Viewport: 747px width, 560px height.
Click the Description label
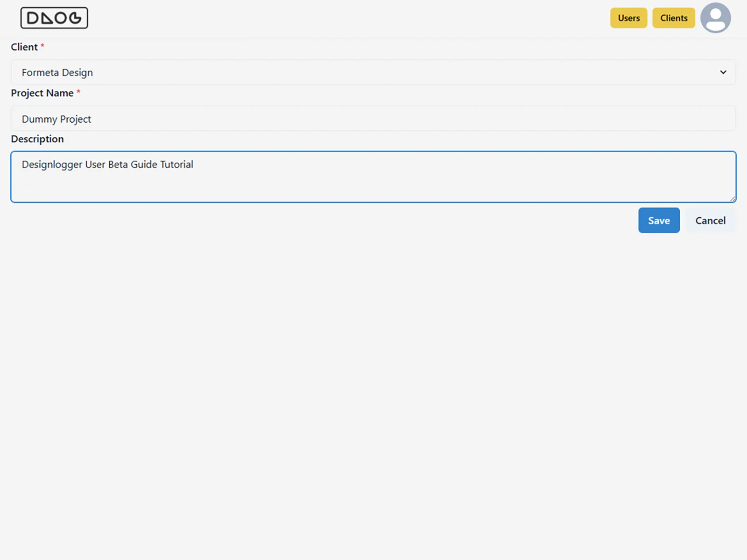point(37,139)
